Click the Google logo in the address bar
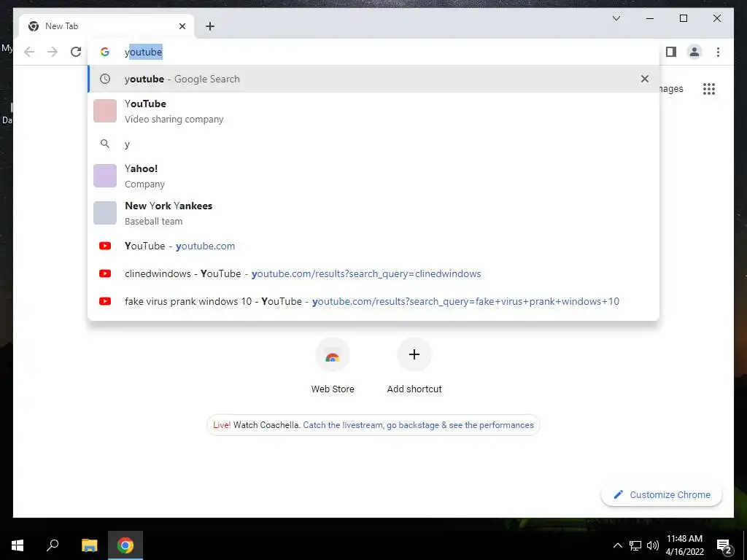Screen dimensions: 747x560 (105, 52)
